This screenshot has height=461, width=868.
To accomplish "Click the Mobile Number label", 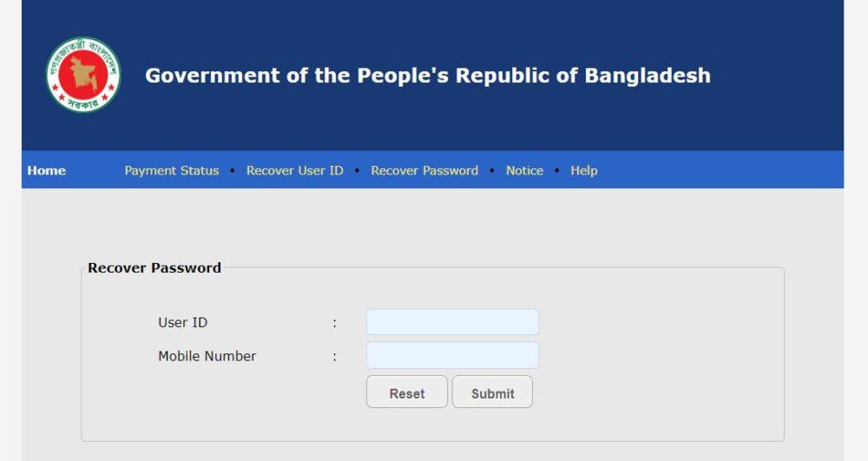I will click(207, 356).
